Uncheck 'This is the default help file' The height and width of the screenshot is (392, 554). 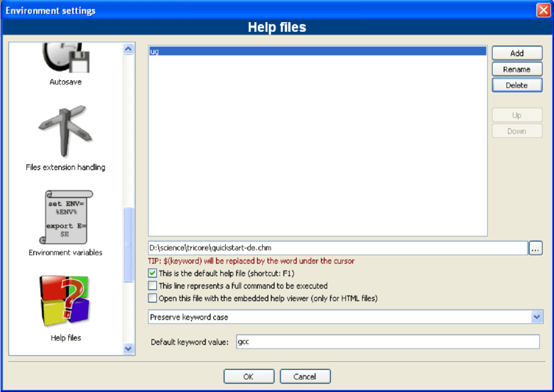pyautogui.click(x=153, y=273)
